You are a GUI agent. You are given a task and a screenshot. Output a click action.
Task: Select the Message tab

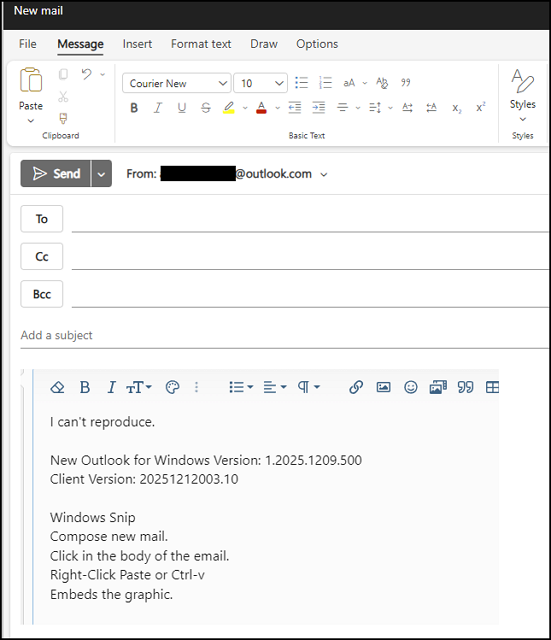tap(80, 44)
